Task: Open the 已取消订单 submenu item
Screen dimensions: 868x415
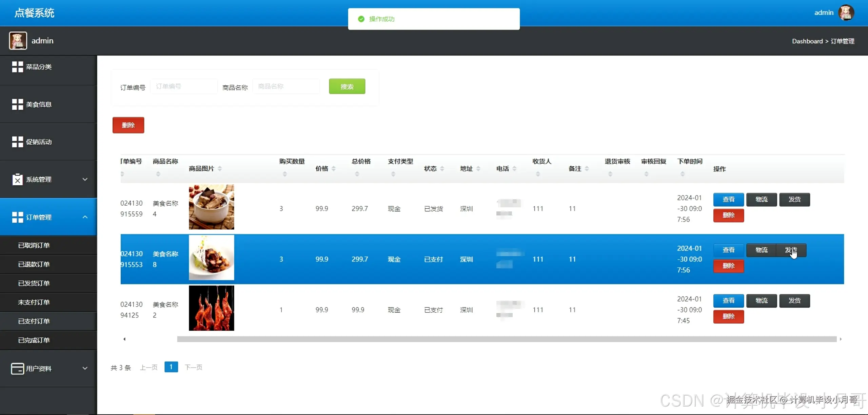Action: [x=34, y=245]
